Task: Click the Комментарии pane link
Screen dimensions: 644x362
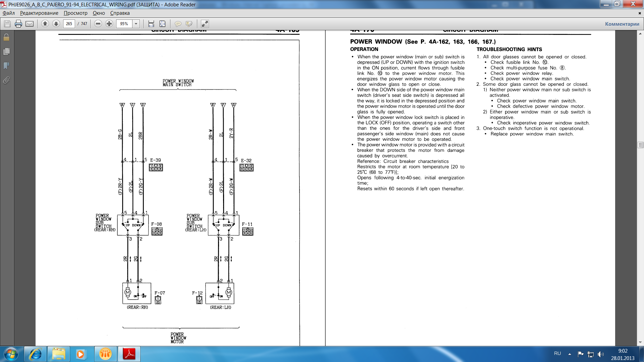Action: 622,24
